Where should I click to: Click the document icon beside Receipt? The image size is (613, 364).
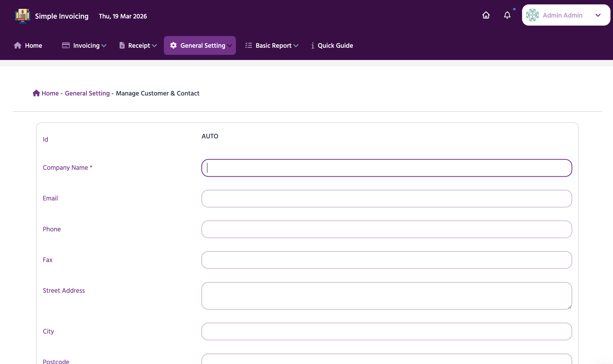(122, 45)
